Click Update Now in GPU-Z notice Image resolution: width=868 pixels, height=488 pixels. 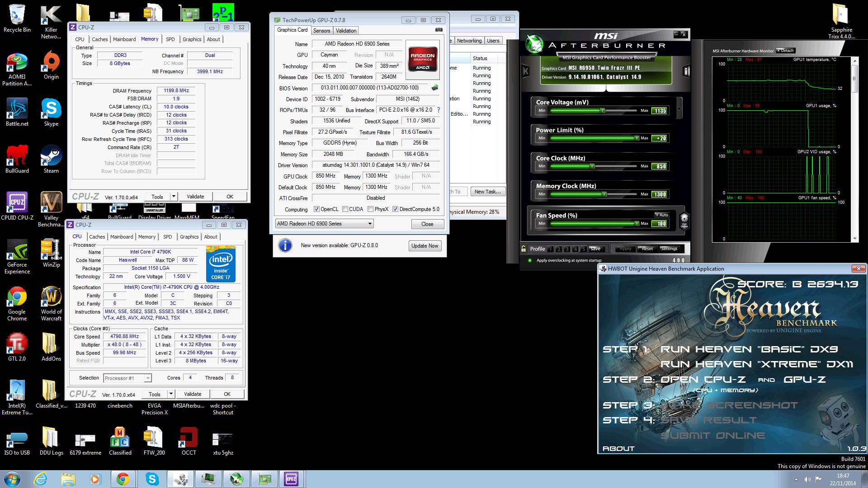[425, 246]
